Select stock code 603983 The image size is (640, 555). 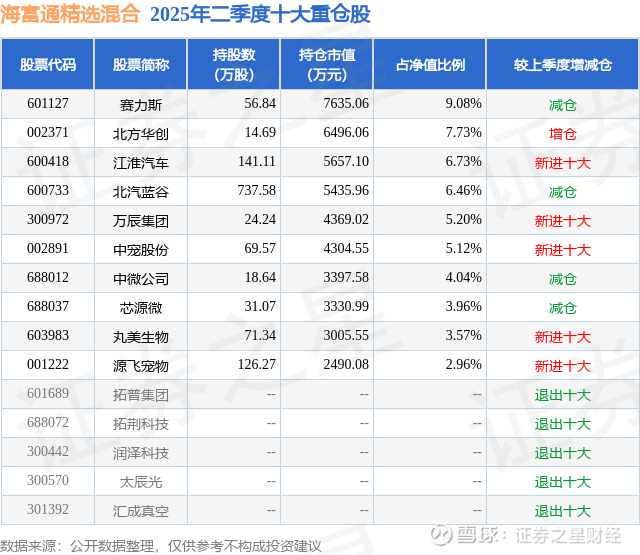tap(48, 335)
